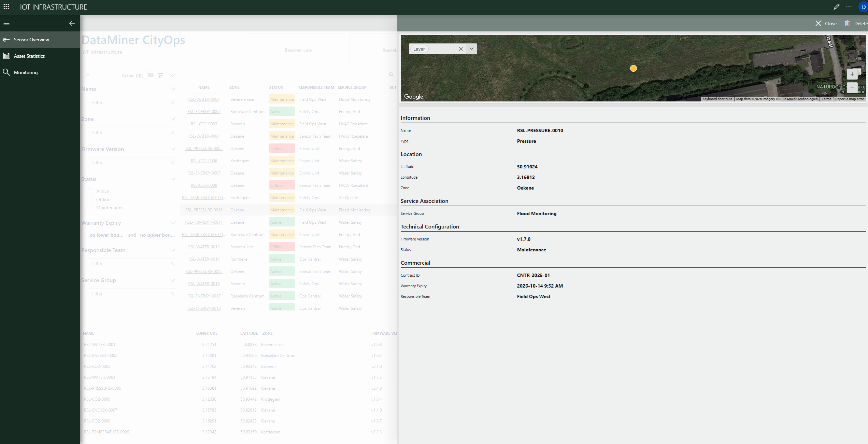Click the hamburger menu icon in sidebar
This screenshot has height=444, width=868.
[6, 23]
